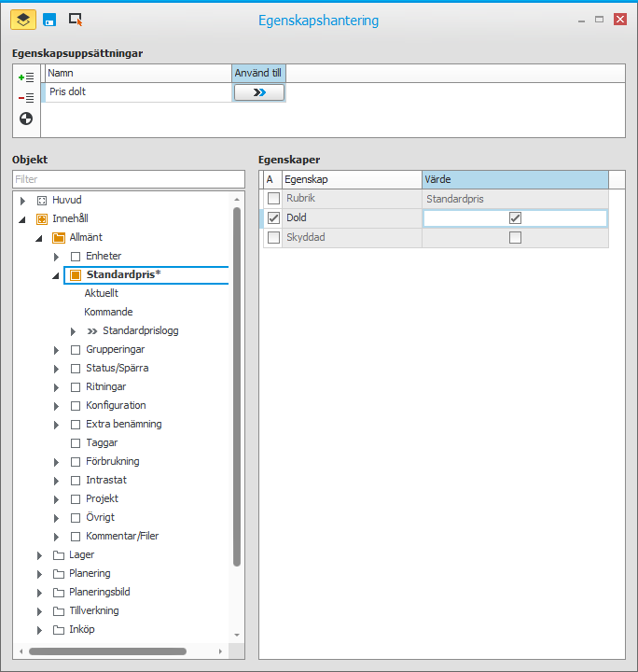This screenshot has height=672, width=638.
Task: Click the round pie icon below remove
Action: (26, 119)
